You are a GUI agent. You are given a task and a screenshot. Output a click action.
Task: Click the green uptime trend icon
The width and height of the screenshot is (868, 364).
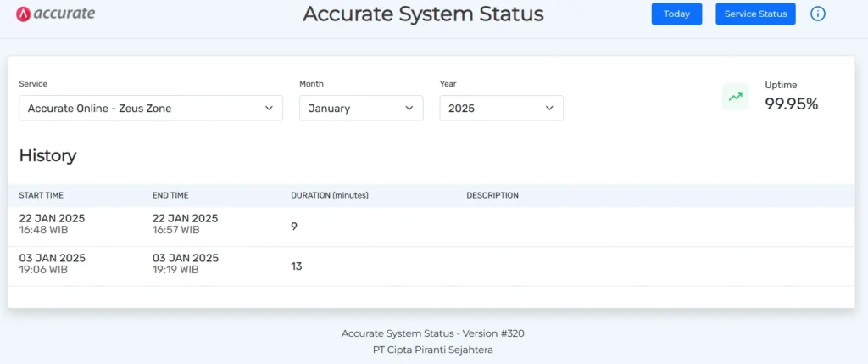tap(735, 97)
